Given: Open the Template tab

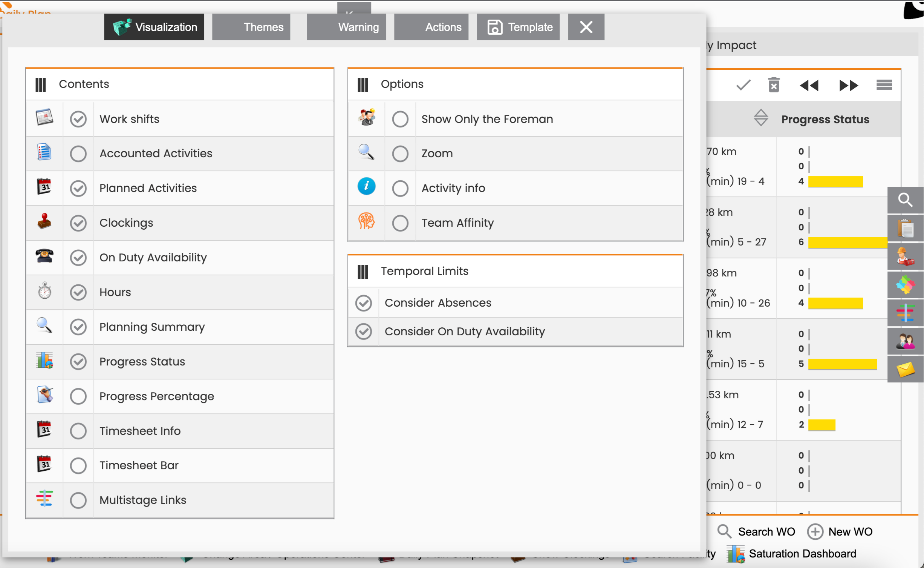Looking at the screenshot, I should coord(518,27).
